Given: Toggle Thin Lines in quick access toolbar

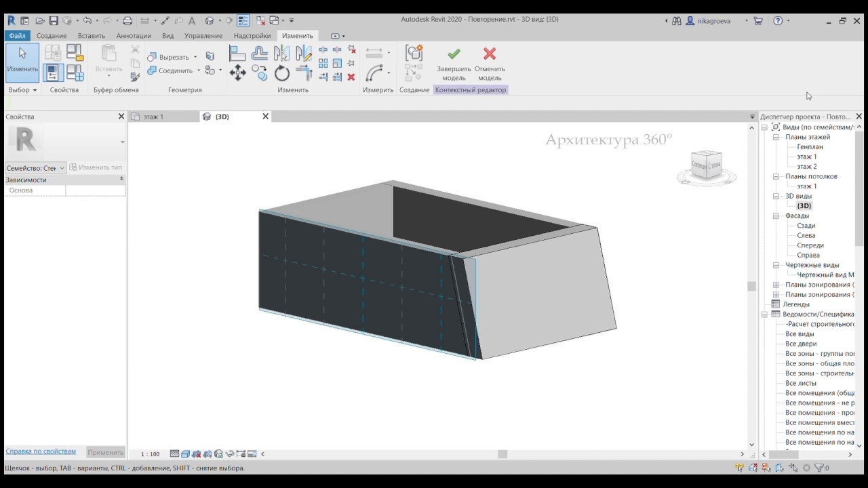Looking at the screenshot, I should click(x=243, y=21).
